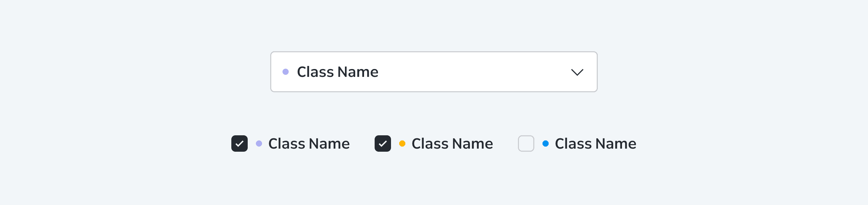Click the chevron arrow in the Class Name dropdown
This screenshot has height=205, width=868.
point(577,72)
